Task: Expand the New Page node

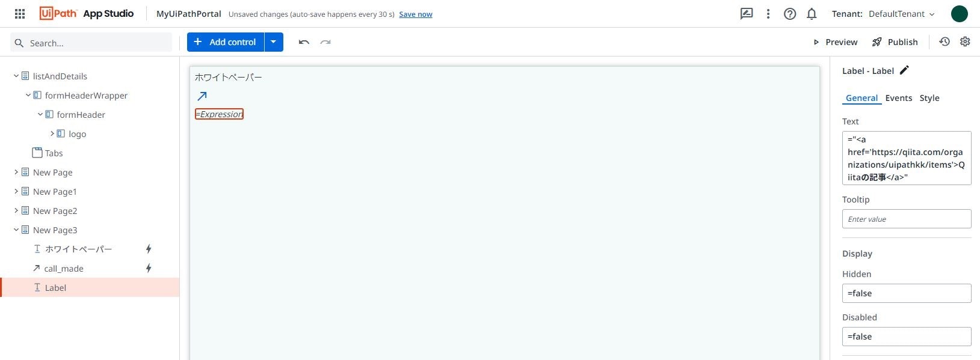Action: tap(16, 172)
